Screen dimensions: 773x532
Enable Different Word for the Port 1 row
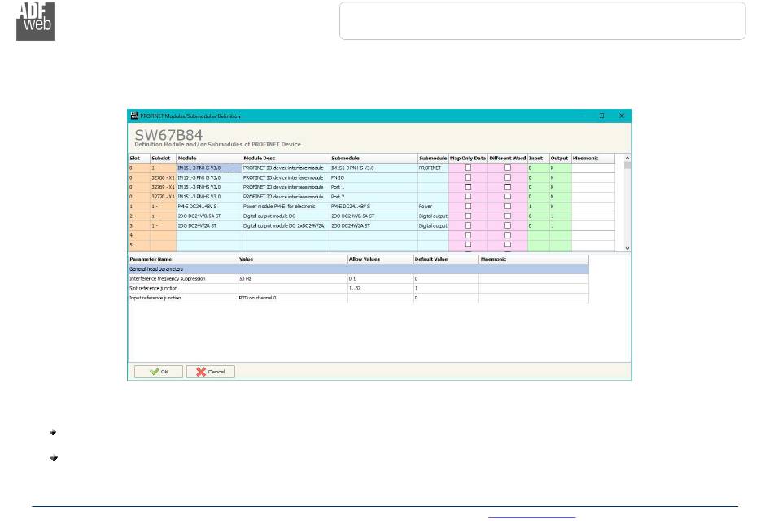[x=507, y=187]
